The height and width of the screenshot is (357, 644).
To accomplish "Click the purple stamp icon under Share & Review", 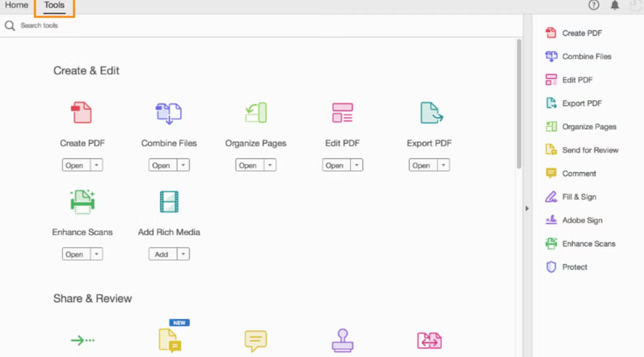I will 342,340.
